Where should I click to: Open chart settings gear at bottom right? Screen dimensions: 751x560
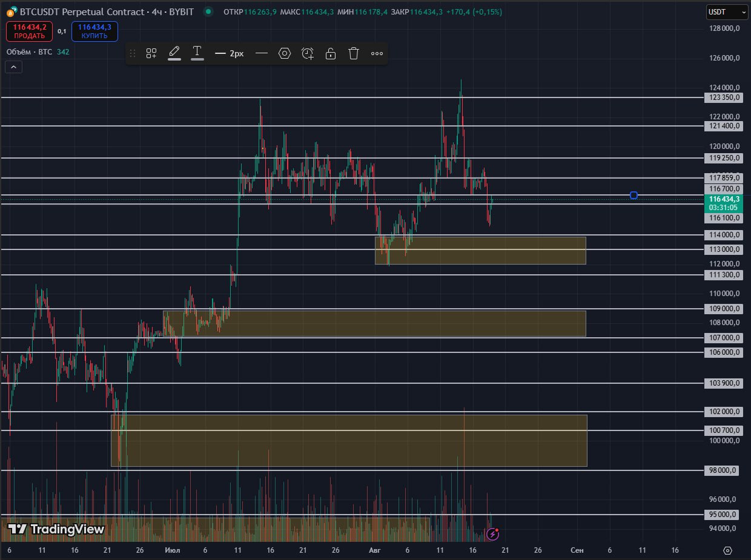coord(727,550)
